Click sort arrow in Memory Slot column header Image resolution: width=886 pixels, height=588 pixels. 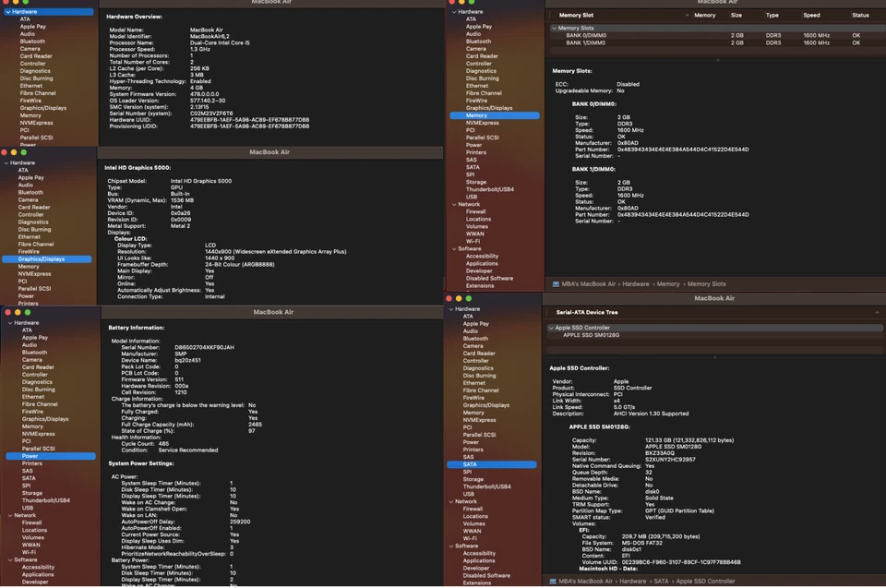(687, 16)
